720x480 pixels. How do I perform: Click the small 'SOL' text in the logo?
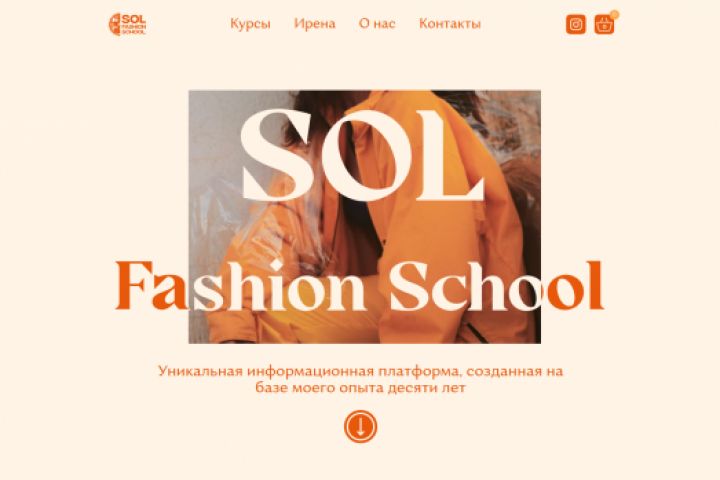pos(134,19)
